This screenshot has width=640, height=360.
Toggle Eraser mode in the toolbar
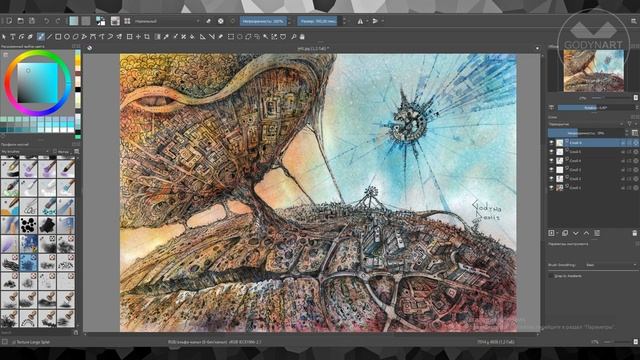pyautogui.click(x=209, y=21)
